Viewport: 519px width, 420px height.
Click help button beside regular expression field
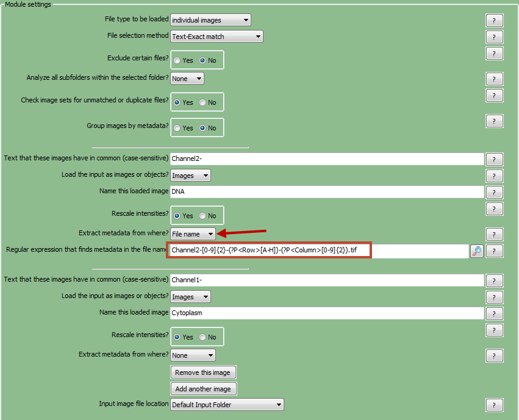click(x=494, y=251)
